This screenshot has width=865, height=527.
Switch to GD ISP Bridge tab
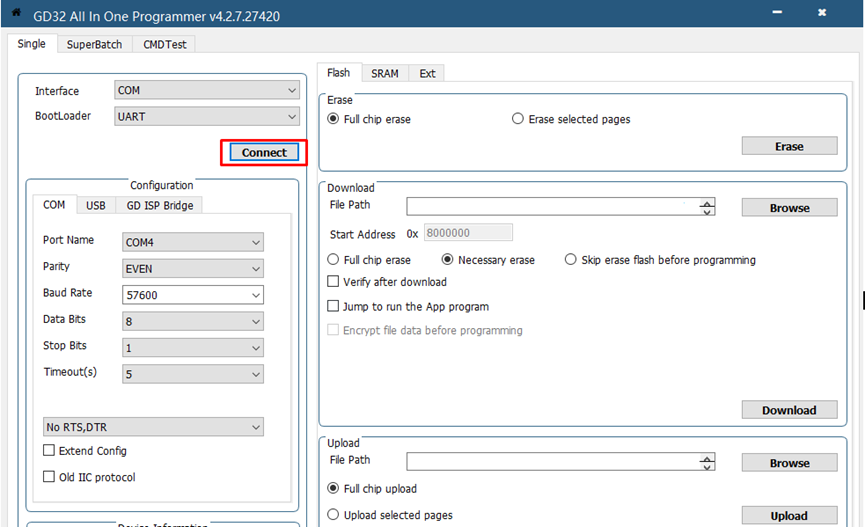160,205
